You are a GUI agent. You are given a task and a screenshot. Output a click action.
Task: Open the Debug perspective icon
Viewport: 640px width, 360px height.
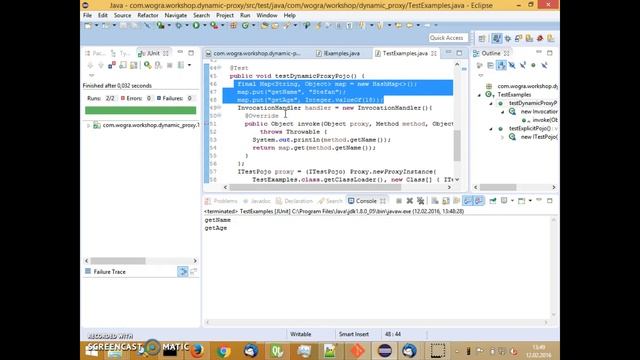pos(507,38)
